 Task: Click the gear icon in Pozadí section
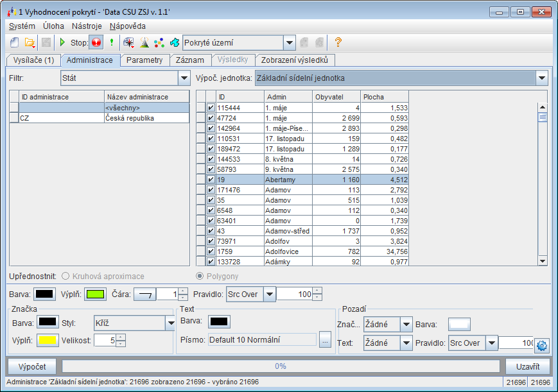541,345
